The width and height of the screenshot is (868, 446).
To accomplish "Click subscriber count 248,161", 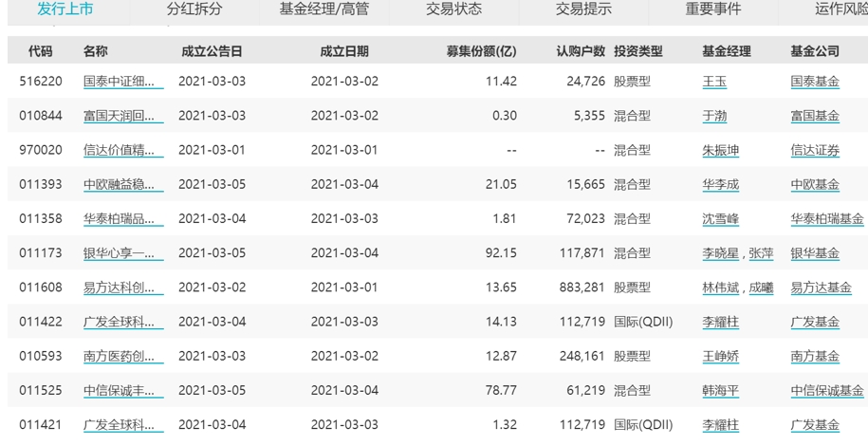I will point(582,356).
